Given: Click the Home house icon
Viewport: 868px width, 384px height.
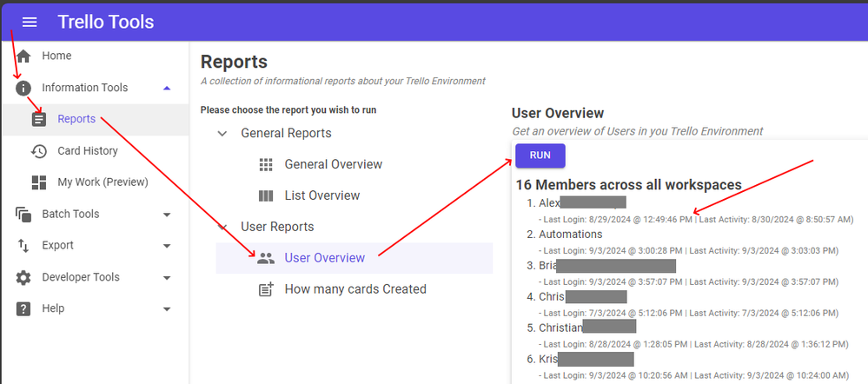Looking at the screenshot, I should [23, 56].
